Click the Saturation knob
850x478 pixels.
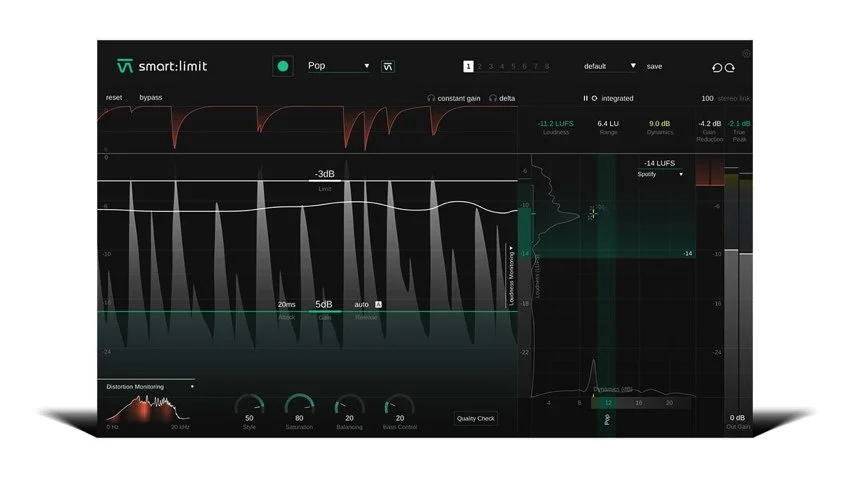[x=299, y=405]
